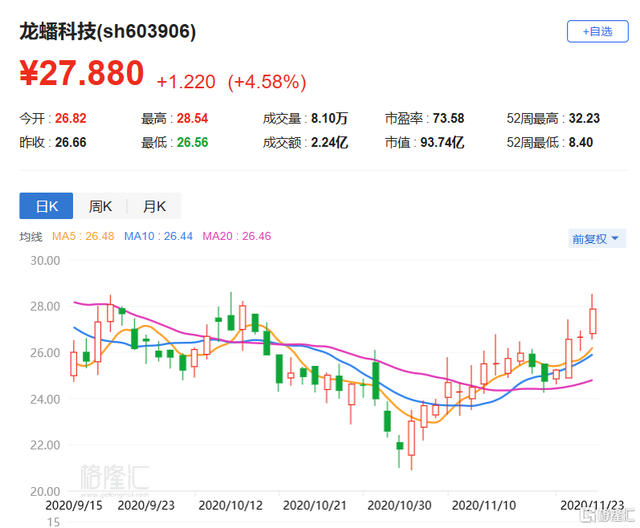Select the MA20 : 26.46 indicator label

pyautogui.click(x=237, y=236)
